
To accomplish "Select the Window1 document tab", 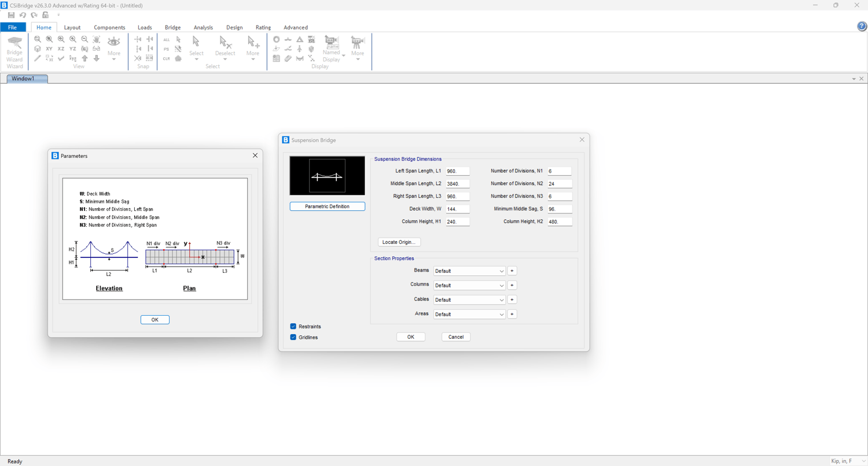I will [x=27, y=79].
